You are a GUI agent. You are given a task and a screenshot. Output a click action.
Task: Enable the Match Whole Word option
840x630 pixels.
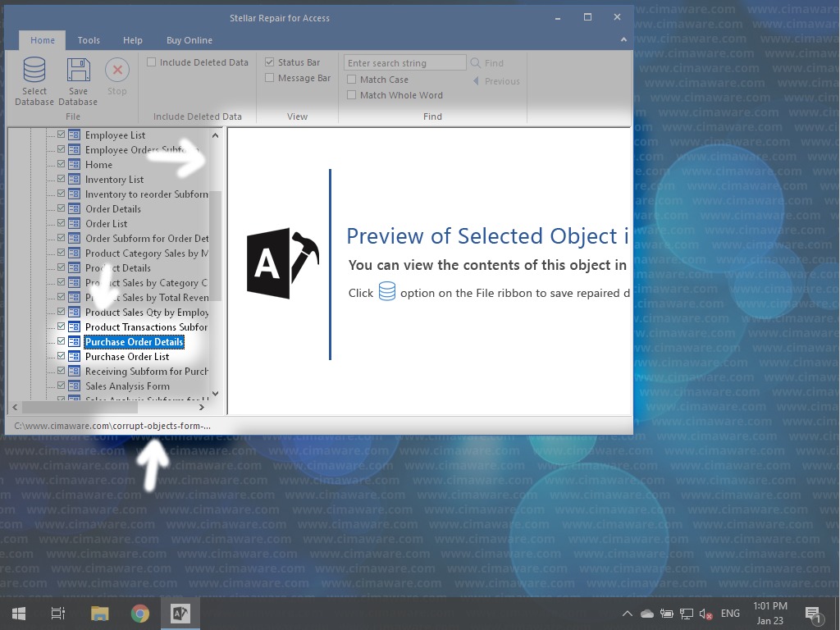351,95
